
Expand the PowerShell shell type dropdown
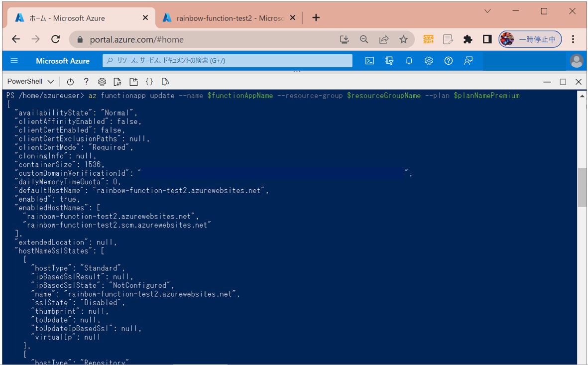click(x=31, y=82)
